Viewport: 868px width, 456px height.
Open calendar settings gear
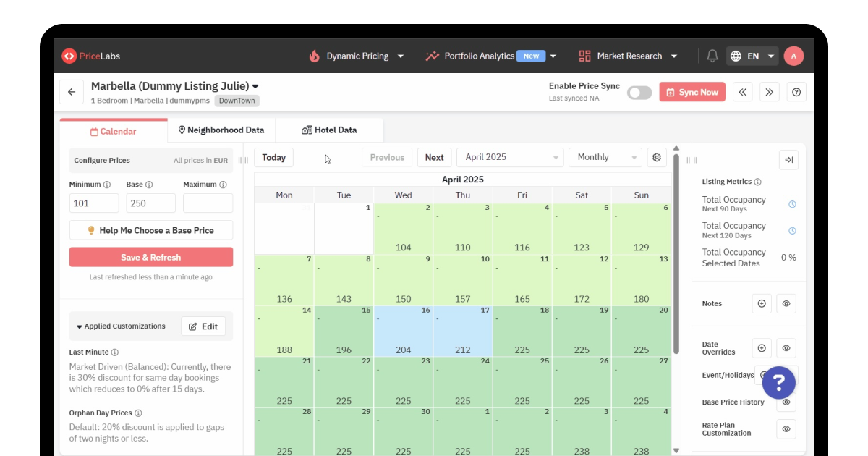point(657,157)
